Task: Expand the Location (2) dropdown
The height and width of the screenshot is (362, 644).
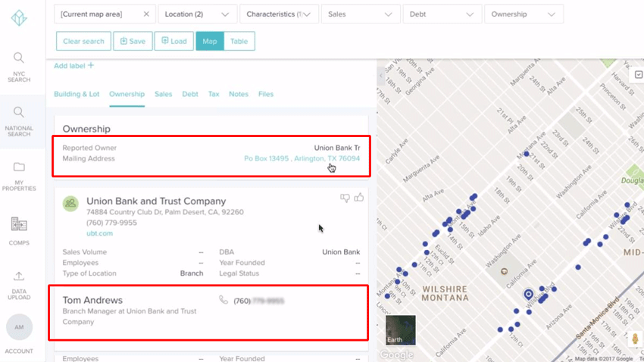Action: pyautogui.click(x=197, y=14)
